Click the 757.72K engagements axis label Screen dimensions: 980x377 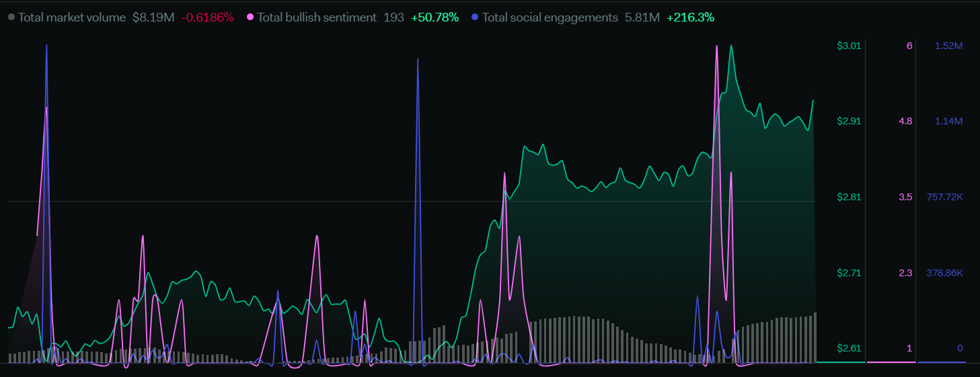[x=944, y=197]
